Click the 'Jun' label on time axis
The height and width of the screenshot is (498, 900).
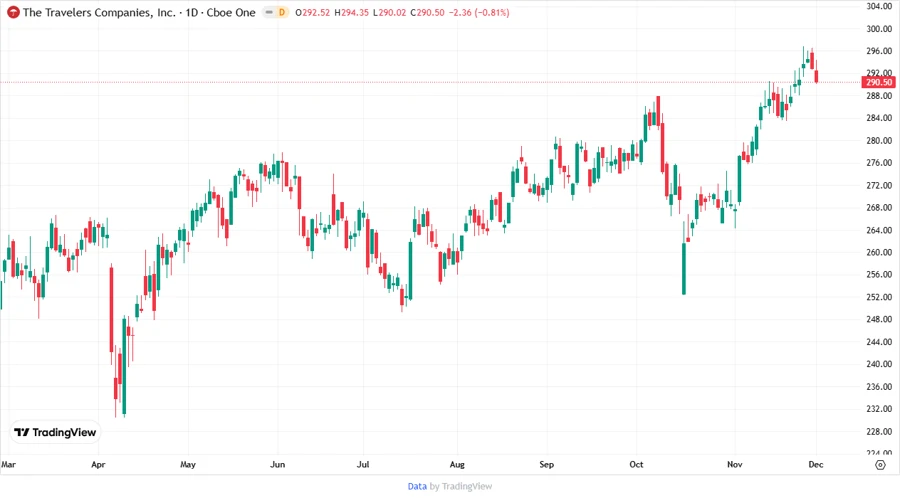[x=277, y=464]
